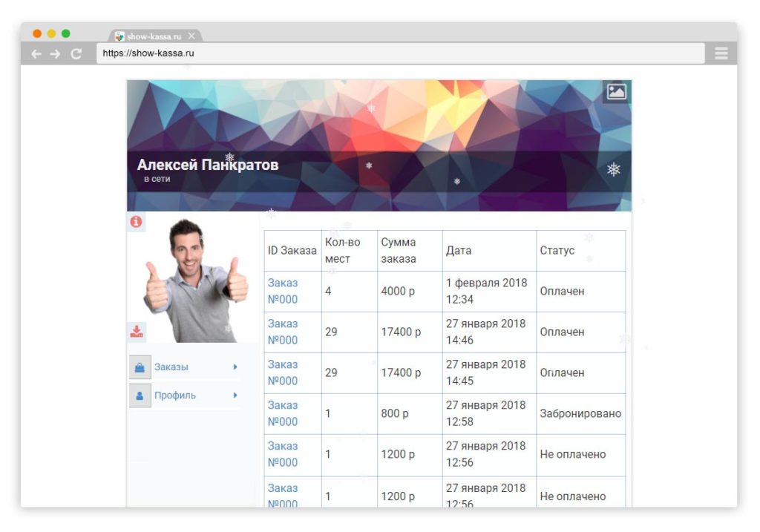This screenshot has width=760, height=532.
Task: Open the Заказы menu item
Action: pyautogui.click(x=185, y=367)
